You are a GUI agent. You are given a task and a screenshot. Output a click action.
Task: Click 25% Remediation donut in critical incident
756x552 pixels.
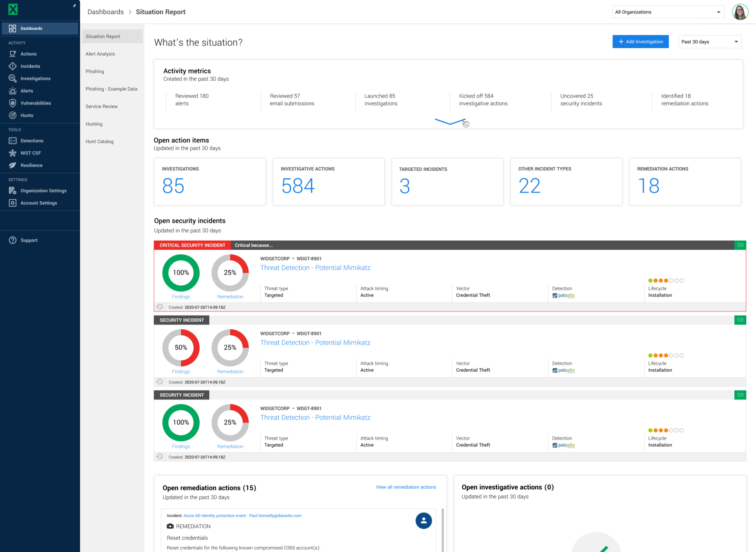click(x=230, y=273)
